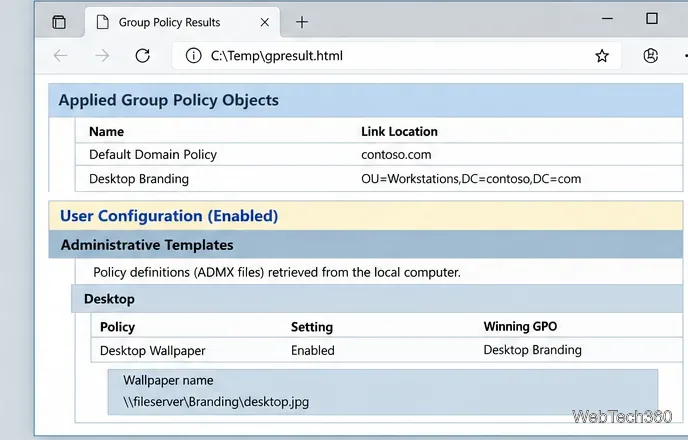Click the Default Domain Policy entry

[x=153, y=154]
